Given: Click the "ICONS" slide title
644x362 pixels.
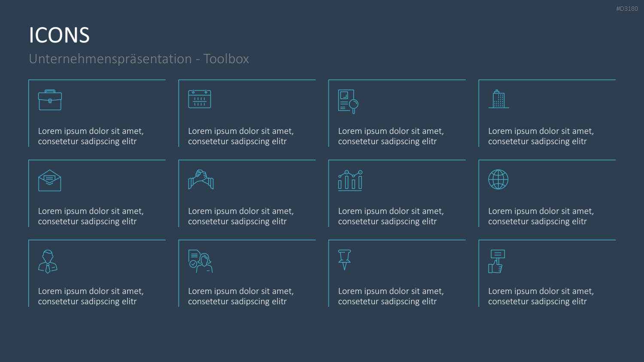Looking at the screenshot, I should (x=59, y=35).
